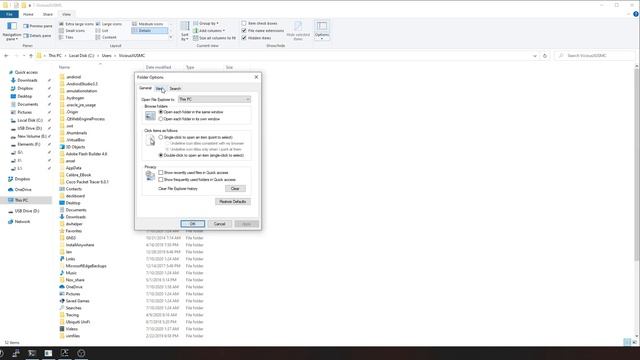Image resolution: width=640 pixels, height=360 pixels.
Task: Click the Name column header
Action: click(64, 67)
